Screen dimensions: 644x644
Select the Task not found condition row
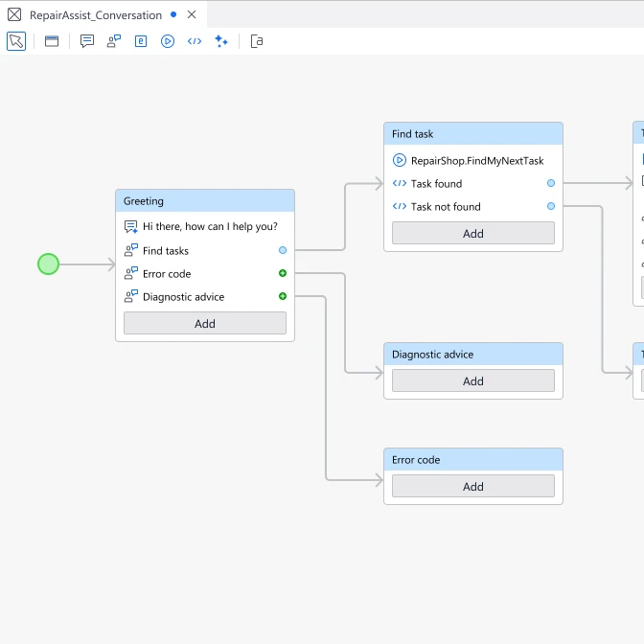pyautogui.click(x=473, y=207)
